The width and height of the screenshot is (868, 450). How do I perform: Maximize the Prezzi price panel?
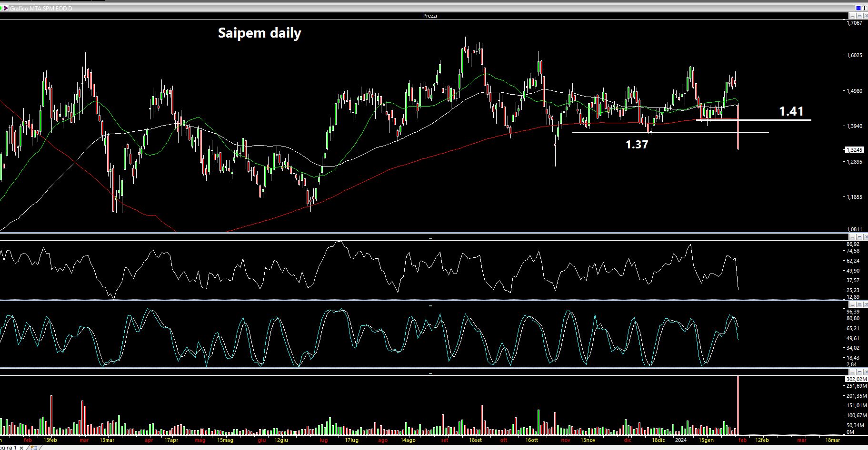tap(859, 16)
